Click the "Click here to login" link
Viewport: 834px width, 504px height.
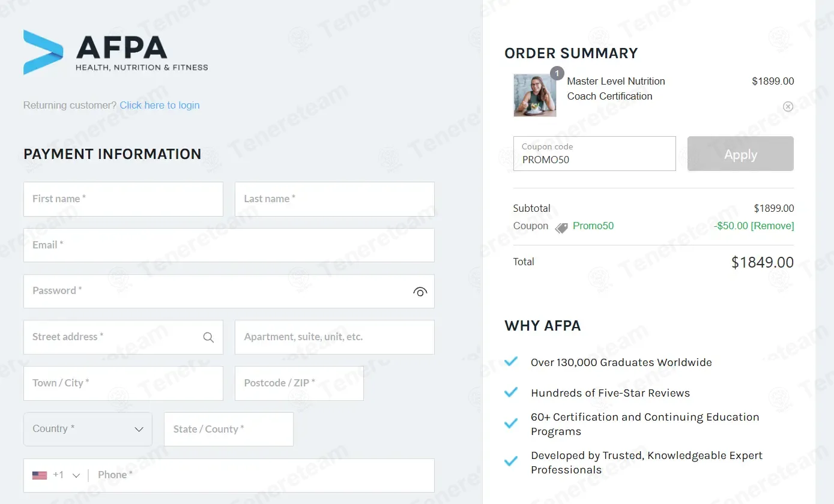(x=160, y=105)
